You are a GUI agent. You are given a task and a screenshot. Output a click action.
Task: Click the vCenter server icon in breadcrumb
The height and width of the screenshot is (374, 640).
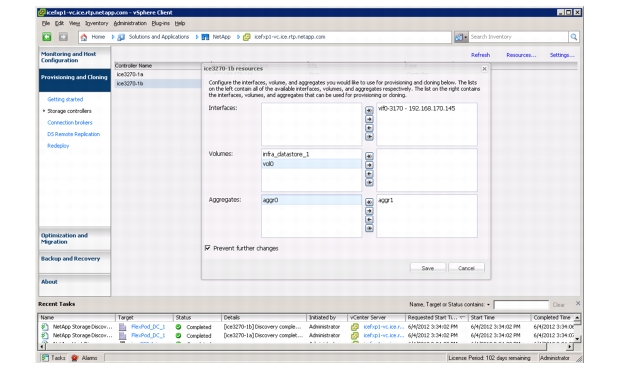pyautogui.click(x=247, y=37)
